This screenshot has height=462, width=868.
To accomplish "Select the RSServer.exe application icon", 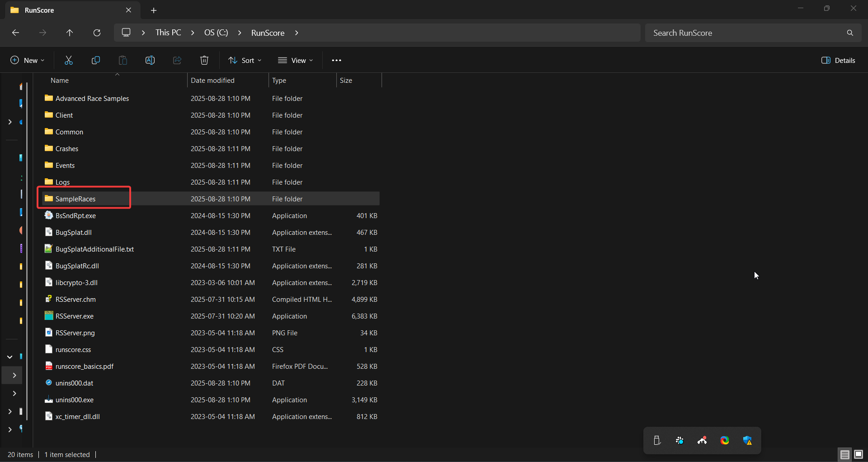I will [x=49, y=316].
